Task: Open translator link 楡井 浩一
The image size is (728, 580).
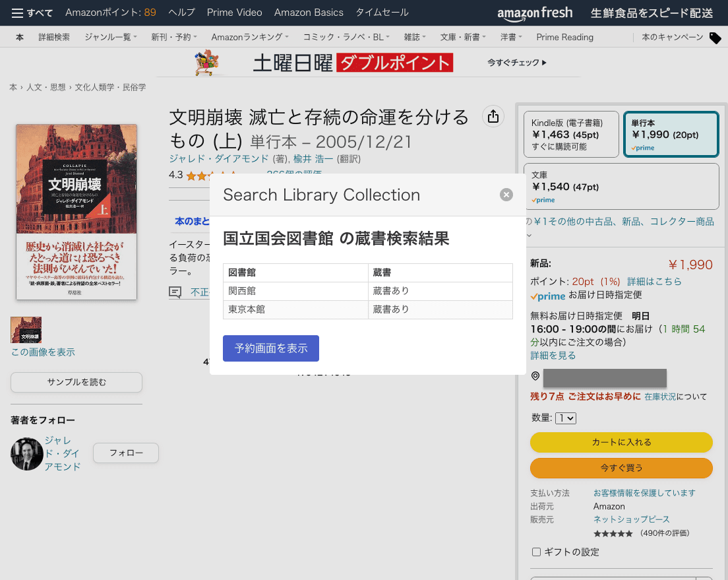Action: click(x=313, y=159)
